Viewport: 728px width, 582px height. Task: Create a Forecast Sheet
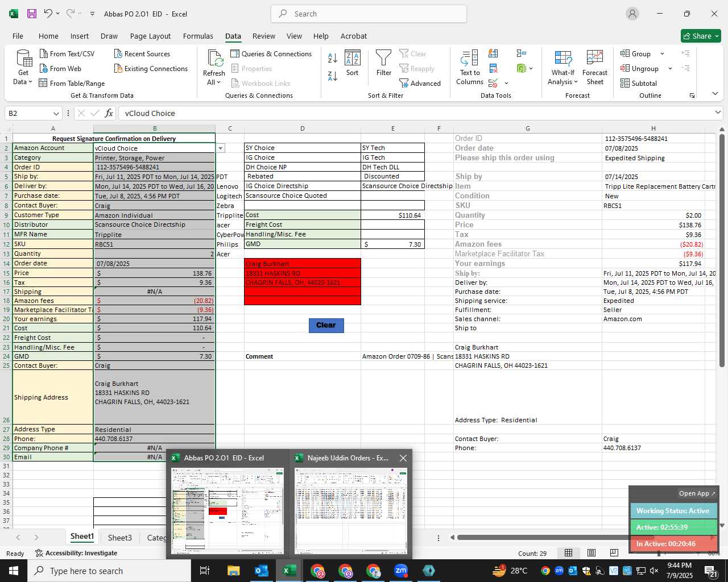pyautogui.click(x=595, y=68)
